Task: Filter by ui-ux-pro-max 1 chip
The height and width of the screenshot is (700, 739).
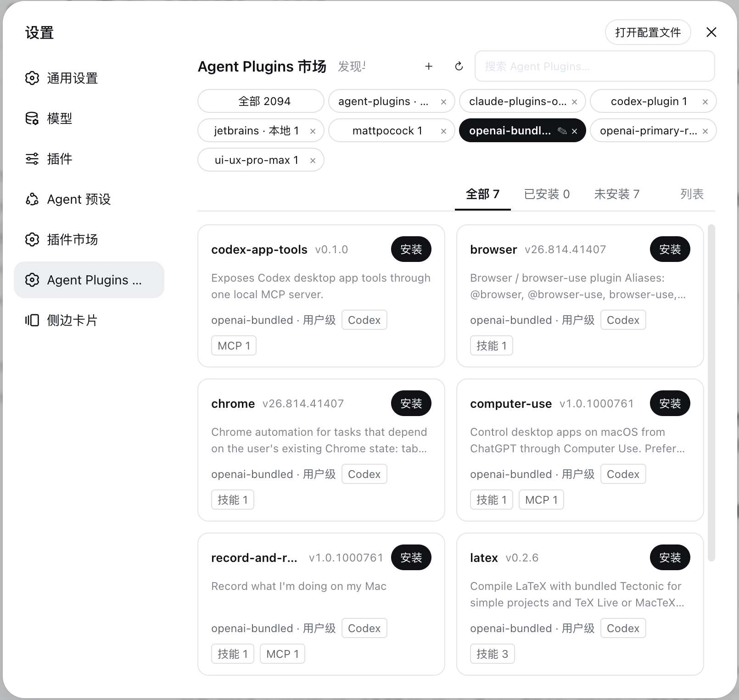Action: (x=257, y=160)
